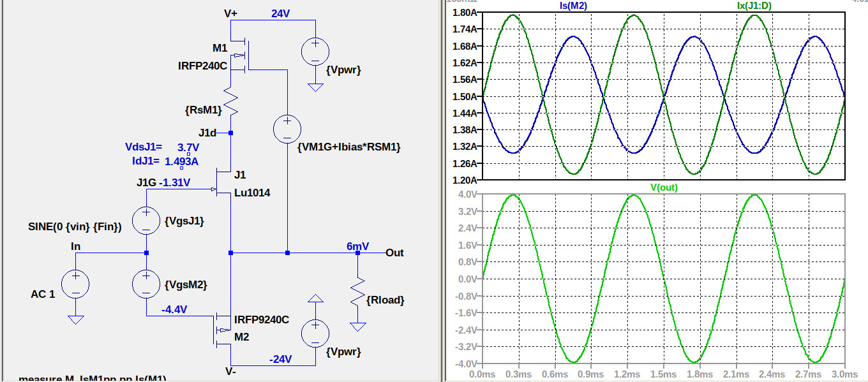Click the 1.20A current axis label

[x=464, y=180]
